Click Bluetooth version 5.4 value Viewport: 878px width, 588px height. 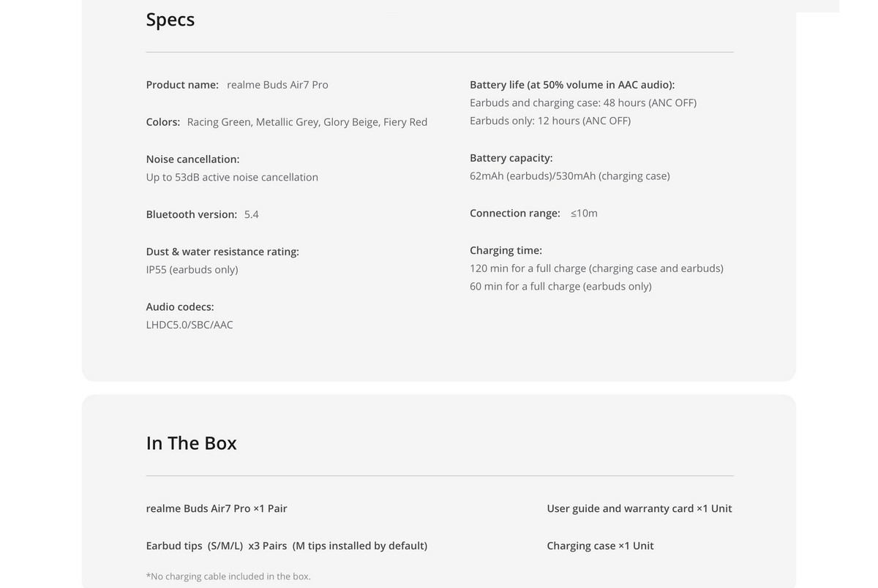(x=252, y=214)
